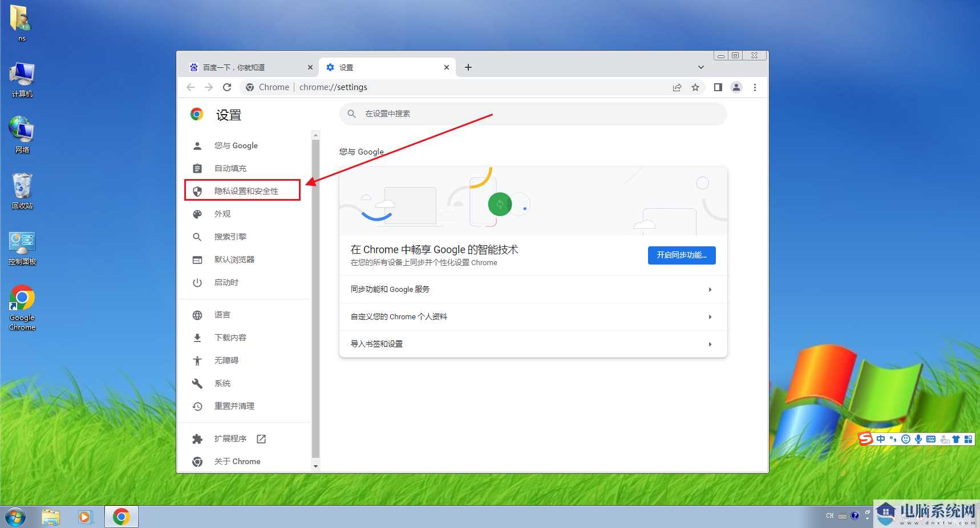980x528 pixels.
Task: Close the 设置 tab
Action: (x=447, y=67)
